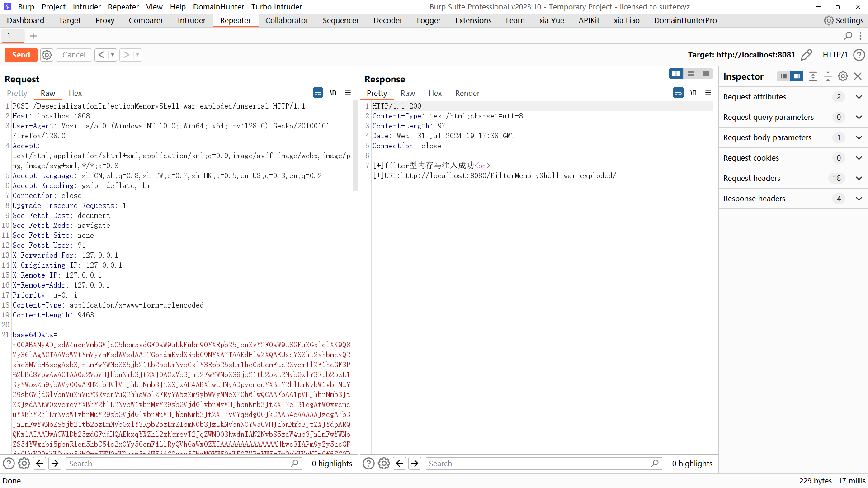The image size is (868, 488).
Task: Toggle request word wrap icon
Action: [318, 93]
